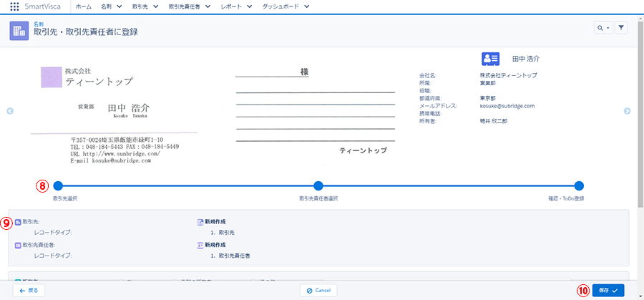
Task: Select the 取引先選択 step on the progress bar
Action: [x=58, y=186]
